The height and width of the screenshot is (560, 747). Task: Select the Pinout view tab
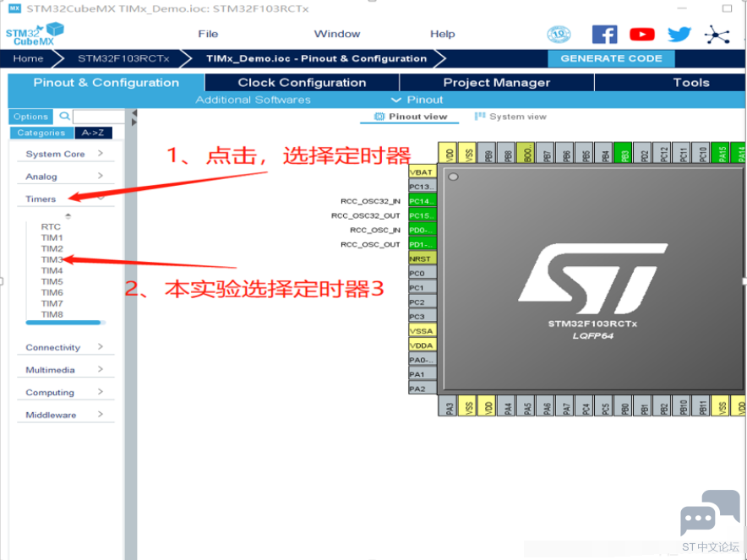(410, 117)
